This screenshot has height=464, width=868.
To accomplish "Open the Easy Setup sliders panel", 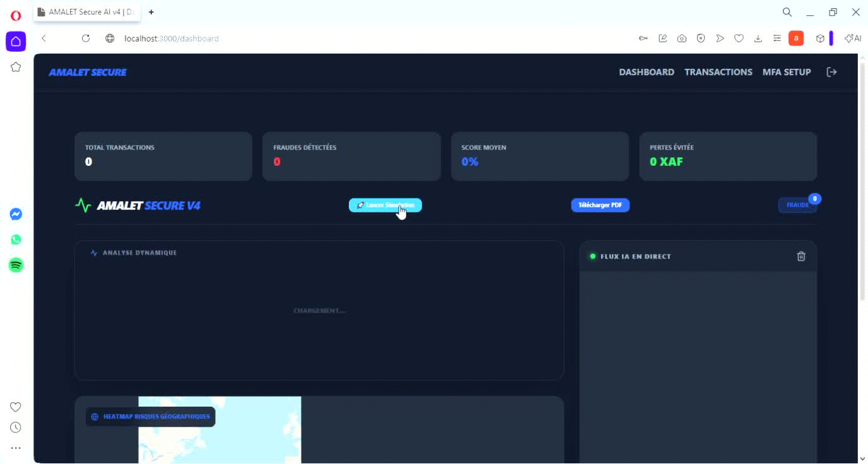I will (x=777, y=38).
